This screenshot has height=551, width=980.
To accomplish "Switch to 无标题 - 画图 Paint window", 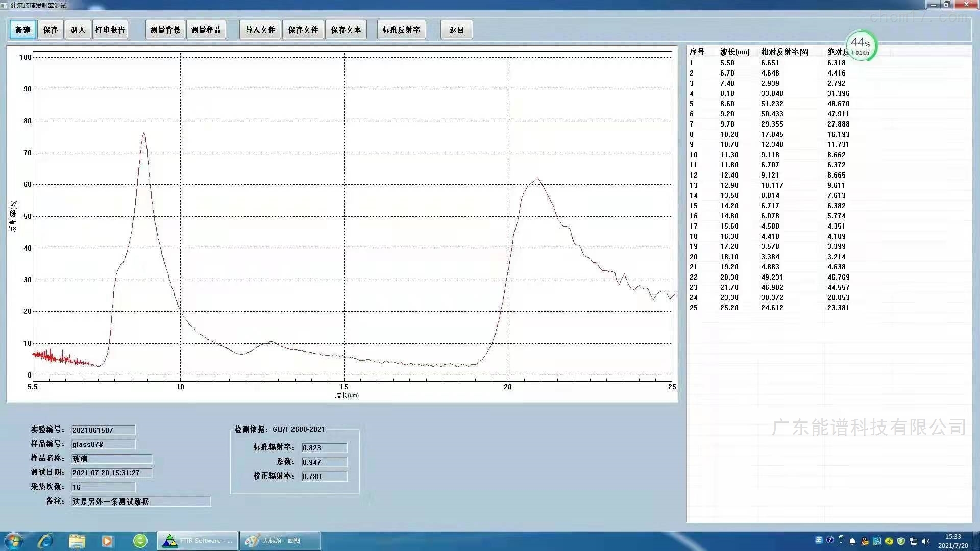I will point(280,541).
